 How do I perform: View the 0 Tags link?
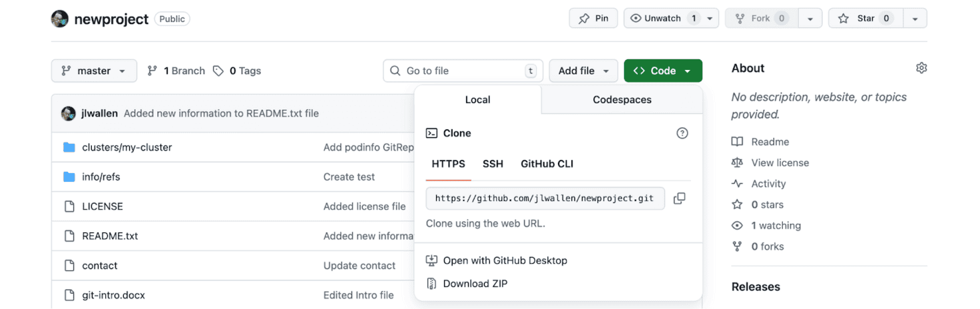tap(237, 71)
